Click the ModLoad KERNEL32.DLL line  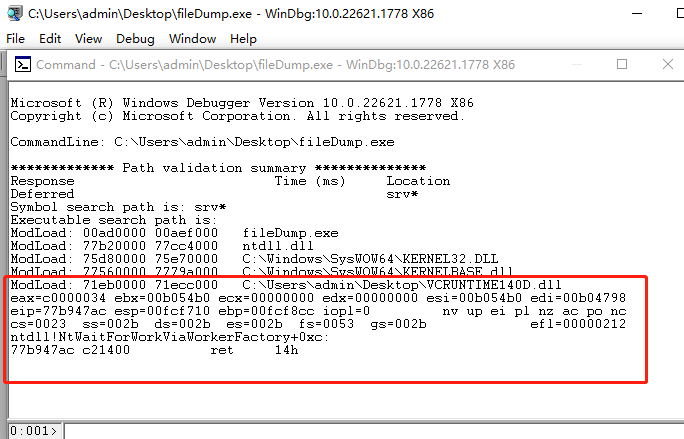tap(254, 259)
